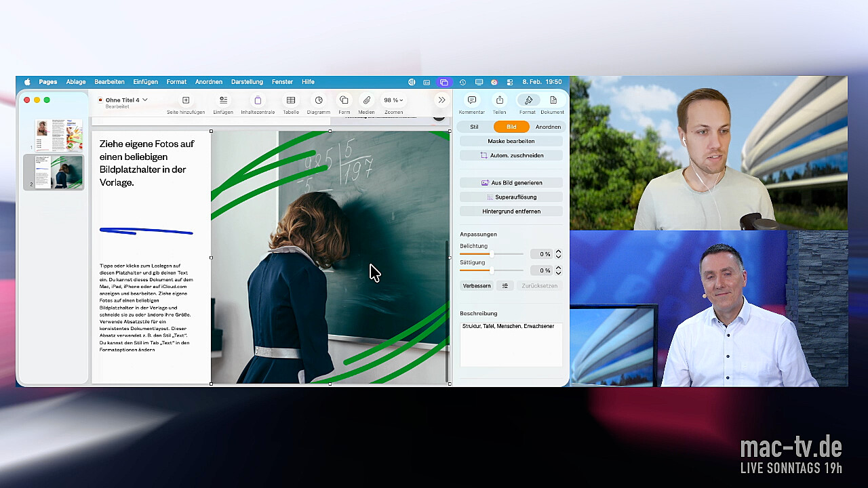Image resolution: width=868 pixels, height=488 pixels.
Task: Expand the toolbar overflow chevrons
Action: 441,100
